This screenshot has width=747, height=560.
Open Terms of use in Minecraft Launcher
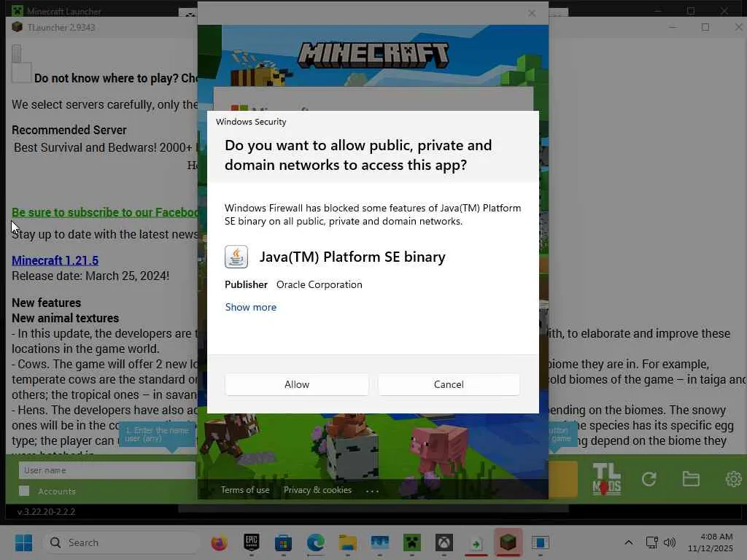245,490
